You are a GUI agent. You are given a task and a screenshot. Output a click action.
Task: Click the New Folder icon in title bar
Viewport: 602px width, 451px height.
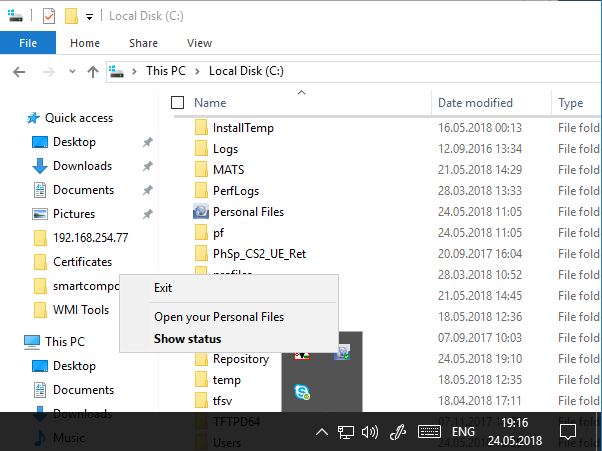pos(71,16)
